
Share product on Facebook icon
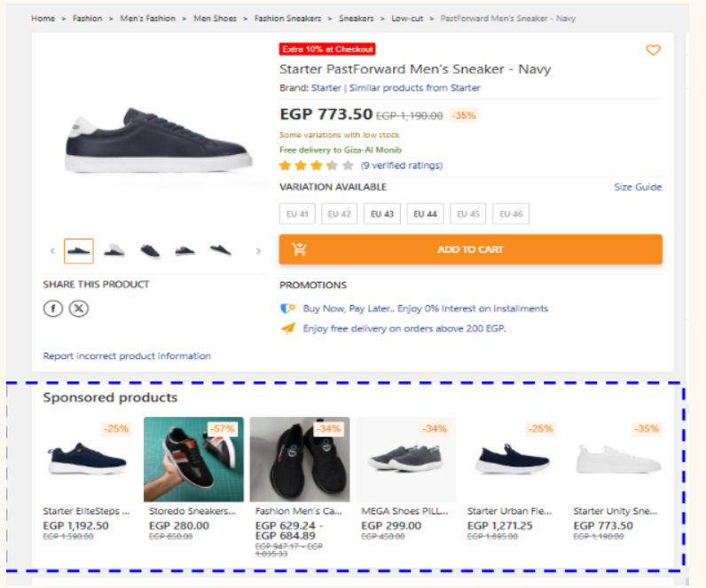pos(53,309)
